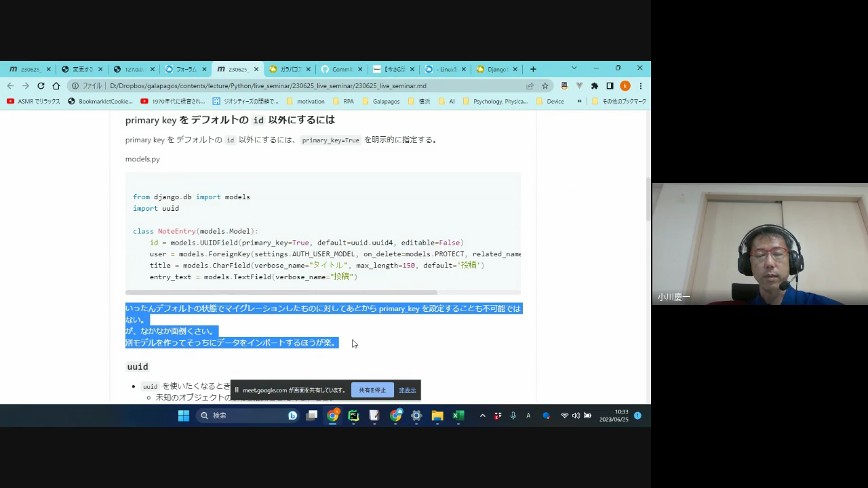The width and height of the screenshot is (868, 488).
Task: Click the 共有を停止 button
Action: (372, 390)
